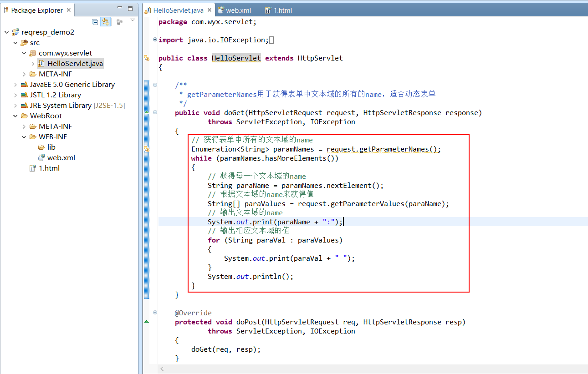
Task: Collapse the WebRoot folder node
Action: coord(15,116)
